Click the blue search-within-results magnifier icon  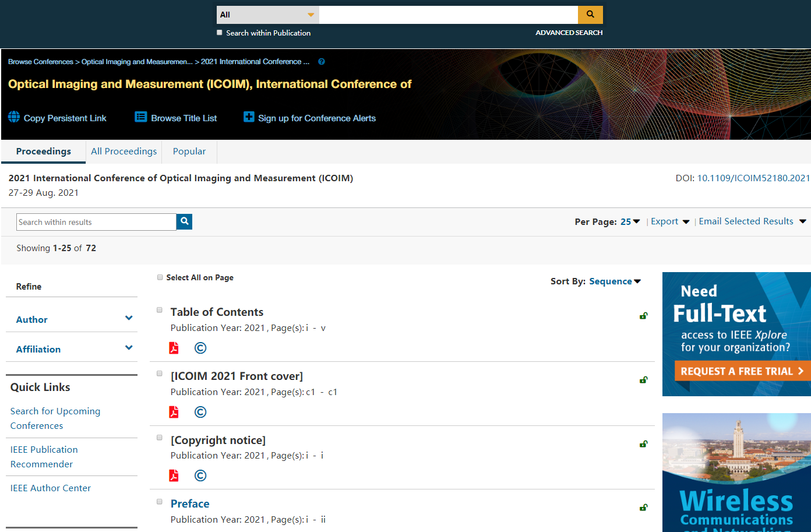click(184, 221)
